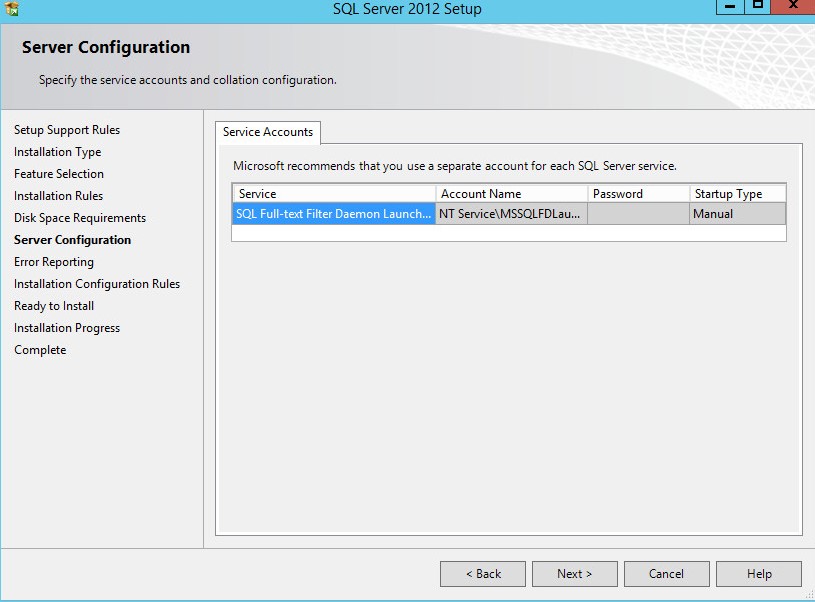Select Installation Configuration Rules step
The image size is (815, 602).
click(x=97, y=284)
